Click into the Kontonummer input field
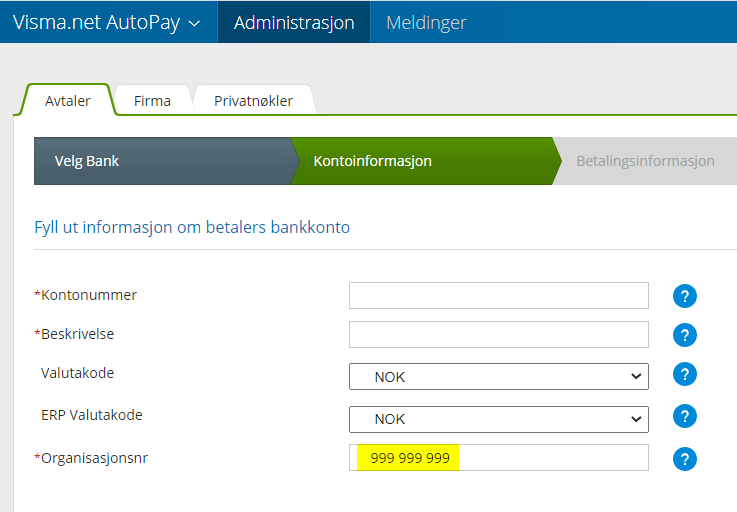The height and width of the screenshot is (512, 737). click(x=498, y=296)
